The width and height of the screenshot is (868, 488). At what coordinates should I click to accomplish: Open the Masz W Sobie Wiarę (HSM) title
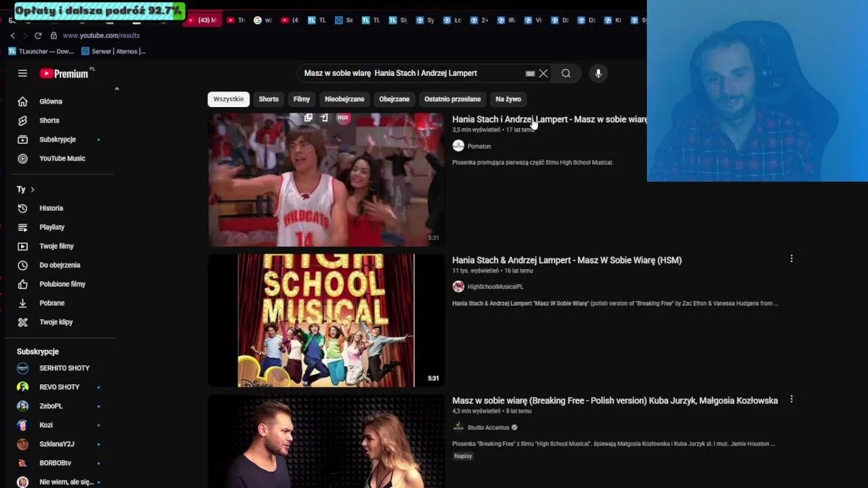[567, 260]
